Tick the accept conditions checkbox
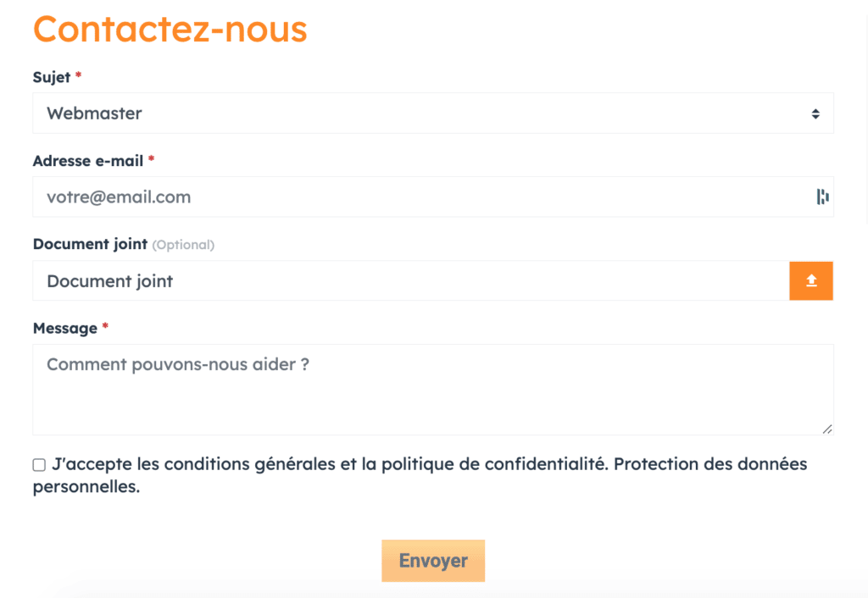868x598 pixels. click(39, 465)
